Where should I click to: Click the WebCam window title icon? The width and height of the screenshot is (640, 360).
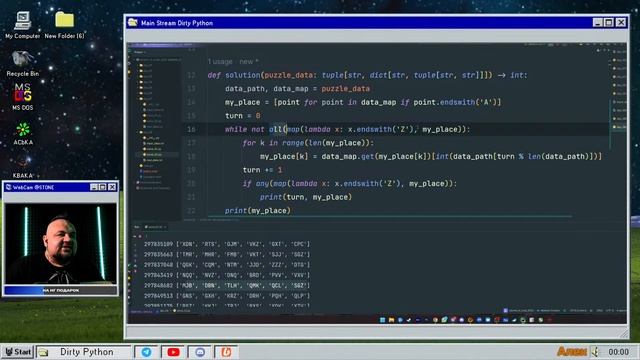click(x=9, y=187)
